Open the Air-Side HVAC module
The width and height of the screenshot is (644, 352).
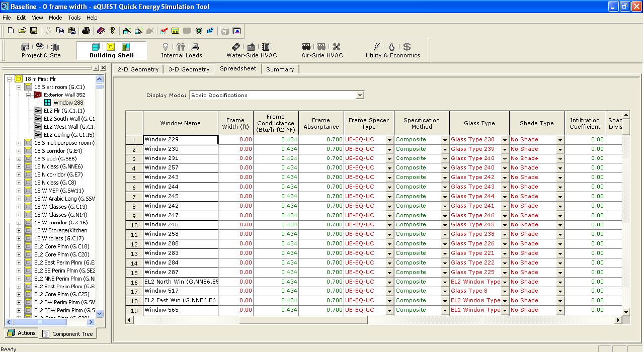(x=322, y=51)
